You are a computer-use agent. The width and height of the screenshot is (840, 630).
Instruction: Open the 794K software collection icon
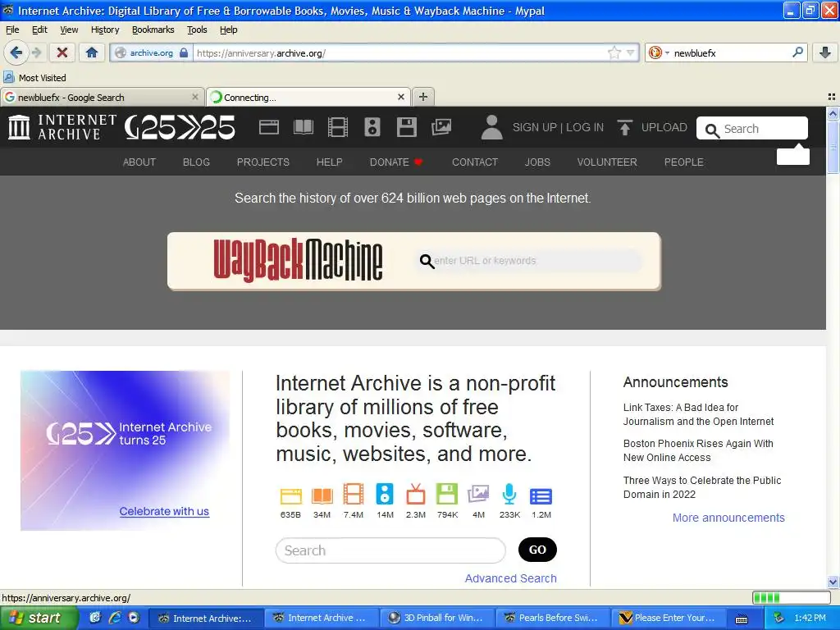pos(447,494)
